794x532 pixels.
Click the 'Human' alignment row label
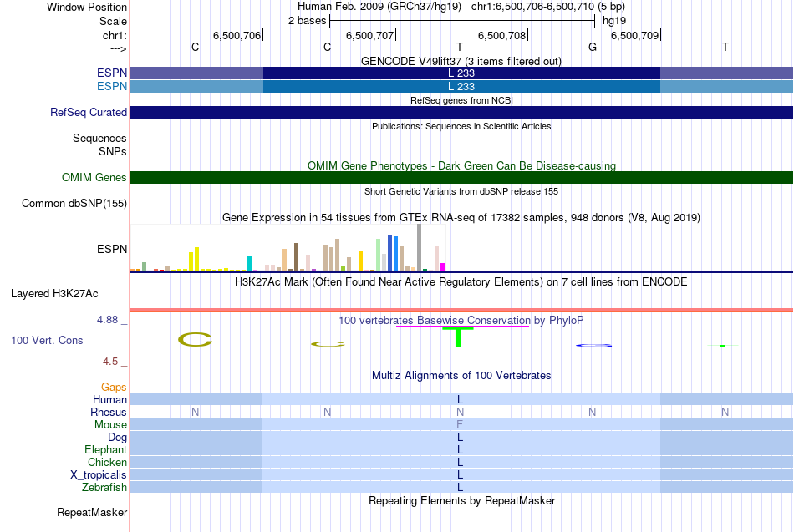click(x=109, y=400)
